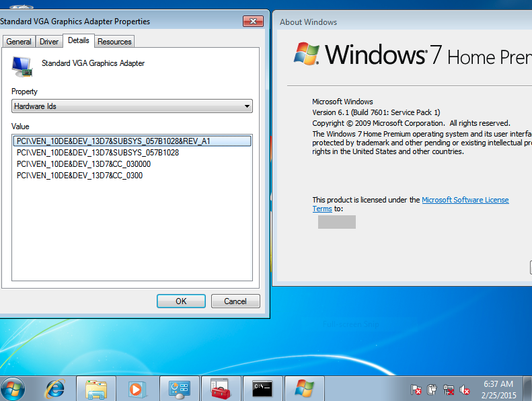Open the Start menu orb
The width and height of the screenshot is (532, 401).
(x=13, y=390)
